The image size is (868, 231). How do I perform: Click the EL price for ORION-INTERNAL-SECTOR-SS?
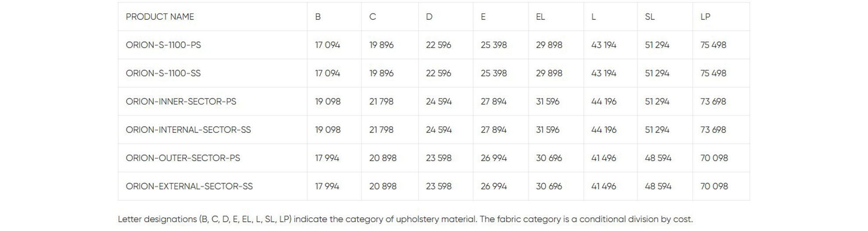547,130
